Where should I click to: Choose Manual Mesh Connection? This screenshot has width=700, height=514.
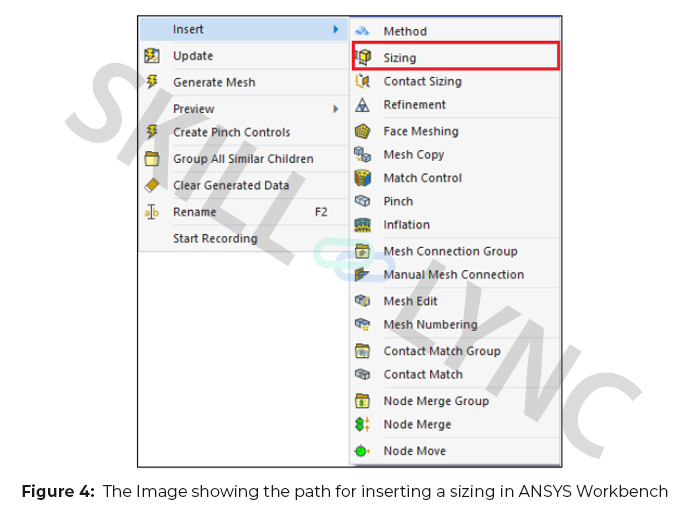coord(455,274)
